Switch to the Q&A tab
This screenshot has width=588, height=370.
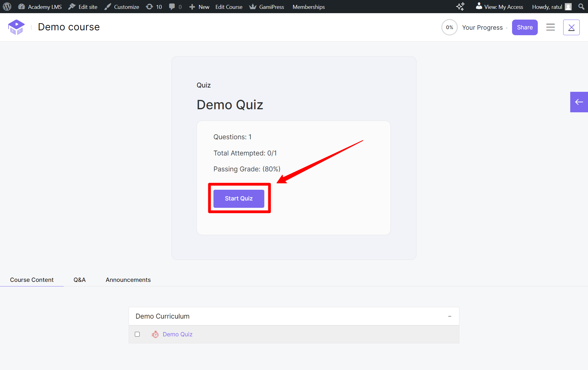coord(79,279)
